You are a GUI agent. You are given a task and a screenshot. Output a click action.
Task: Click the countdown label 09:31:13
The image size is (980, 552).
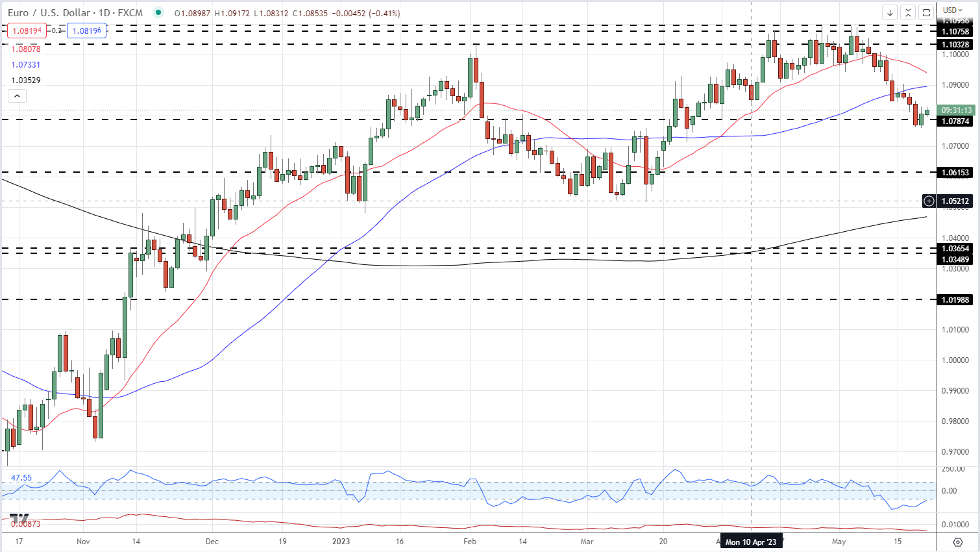(x=955, y=110)
